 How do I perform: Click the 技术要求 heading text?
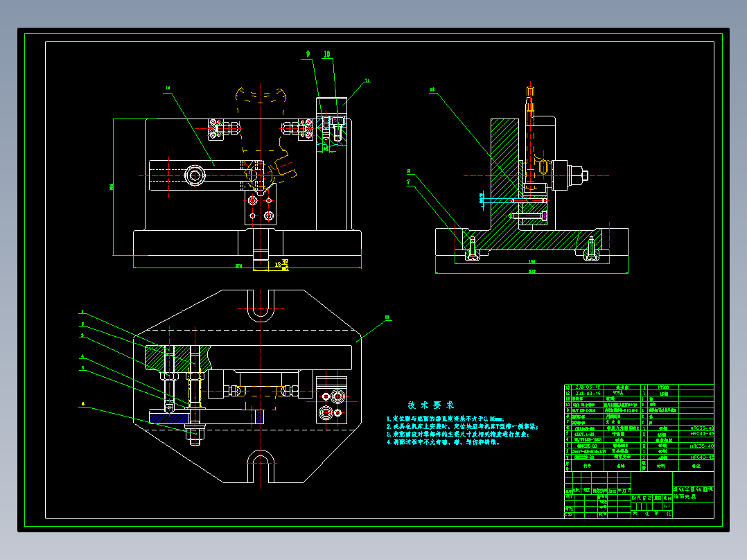coord(431,405)
